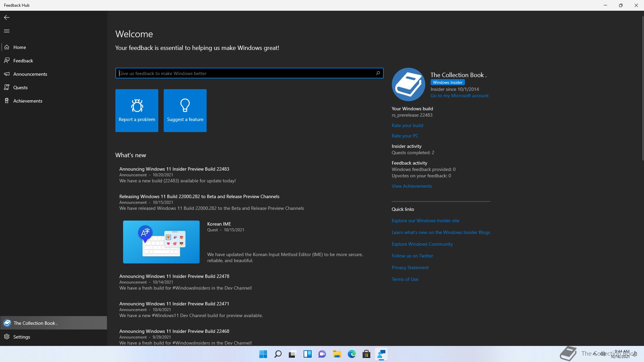
Task: Toggle the hamburger navigation menu
Action: pos(7,31)
